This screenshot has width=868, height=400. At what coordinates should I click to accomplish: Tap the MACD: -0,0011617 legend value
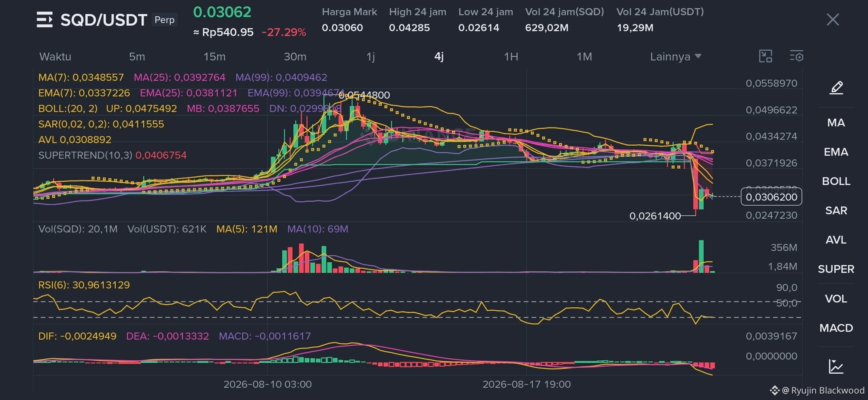(x=264, y=336)
